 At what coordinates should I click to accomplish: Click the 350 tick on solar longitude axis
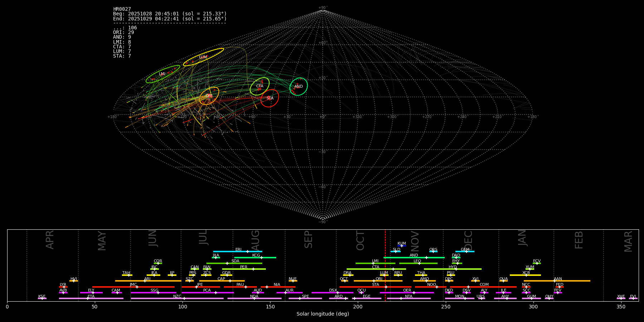coord(621,307)
